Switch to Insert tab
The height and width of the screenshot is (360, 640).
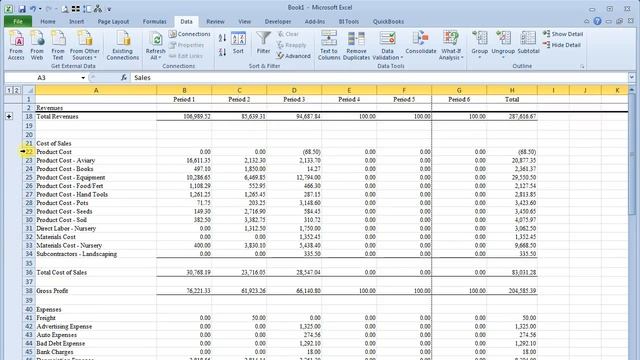[76, 22]
